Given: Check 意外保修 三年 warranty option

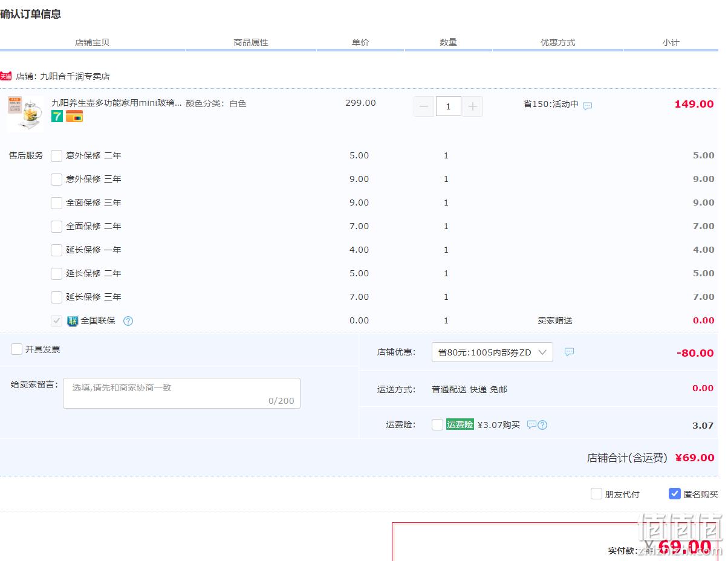Looking at the screenshot, I should pos(56,179).
